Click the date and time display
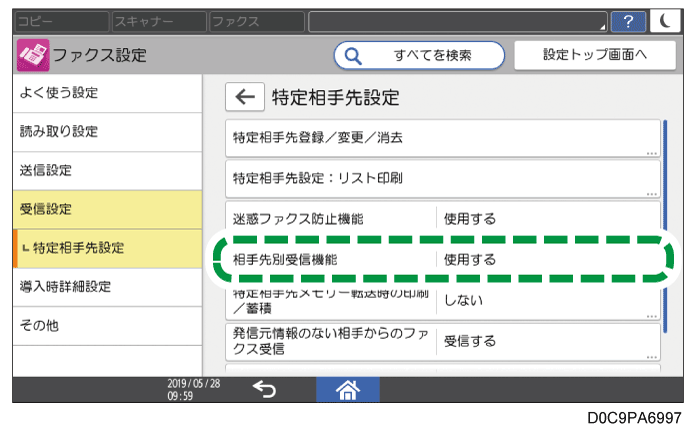 [x=194, y=390]
